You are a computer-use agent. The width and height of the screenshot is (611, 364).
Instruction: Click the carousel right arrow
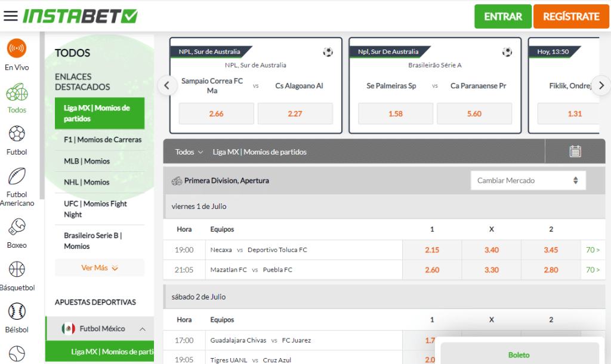(x=601, y=85)
